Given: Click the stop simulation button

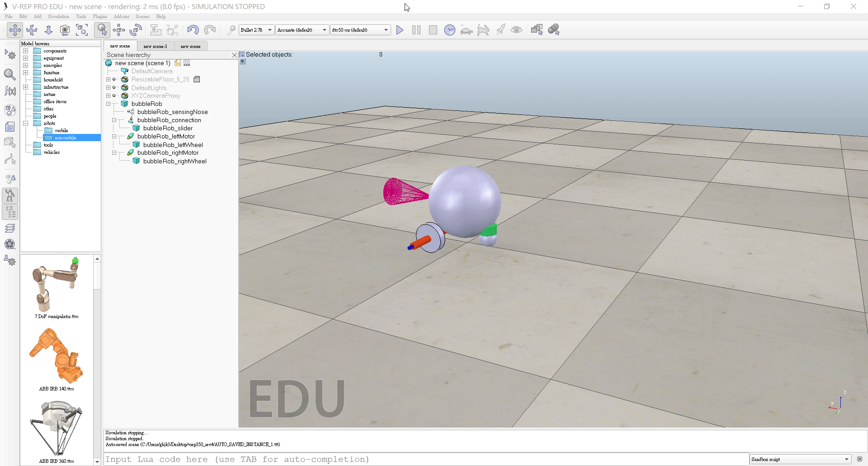Looking at the screenshot, I should (433, 30).
